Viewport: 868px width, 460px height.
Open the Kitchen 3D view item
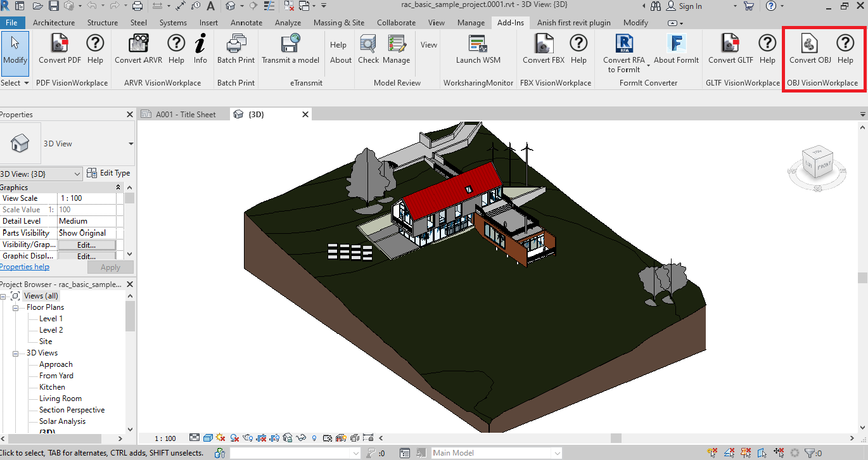[x=52, y=387]
